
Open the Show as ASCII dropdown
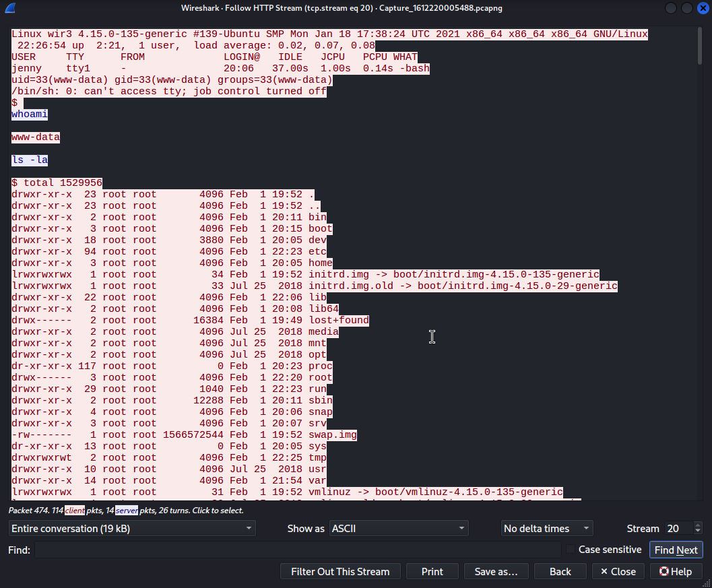pos(399,529)
